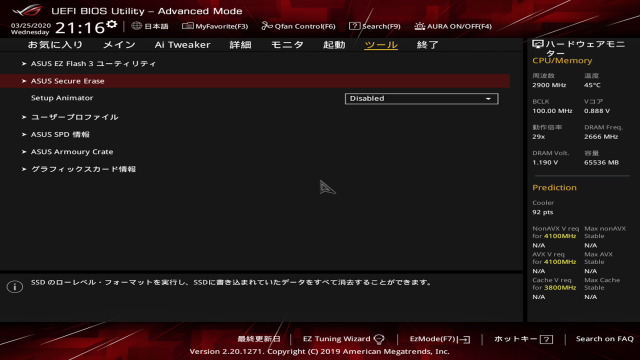
Task: Launch EZ Tuning Wizard bulb icon
Action: [379, 339]
